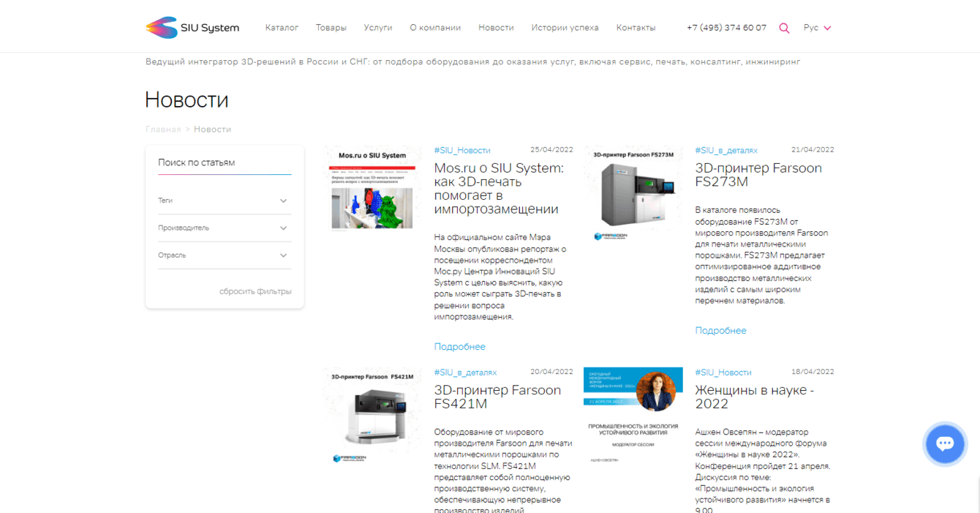Click Подробнее under the FS273M article
The width and height of the screenshot is (980, 513).
[721, 331]
